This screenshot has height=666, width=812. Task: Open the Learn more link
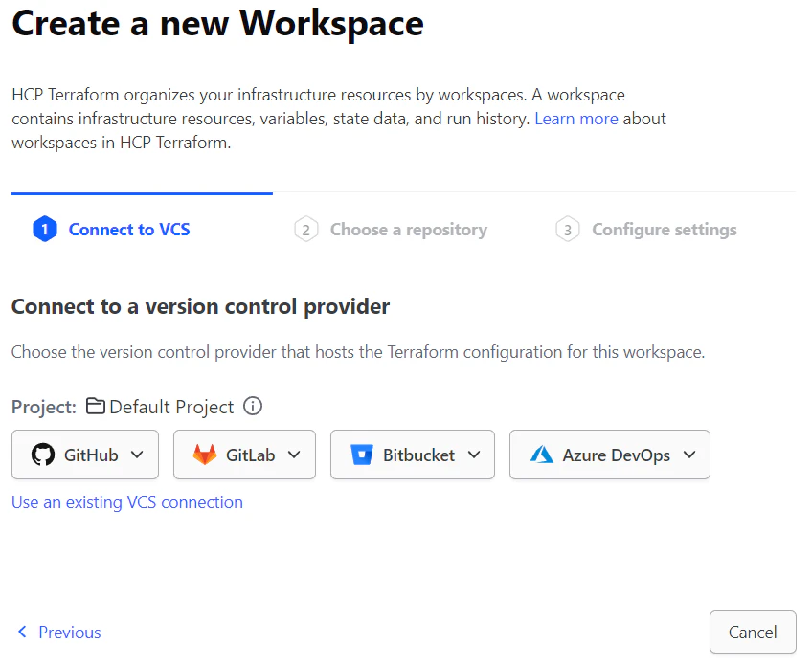(x=576, y=119)
